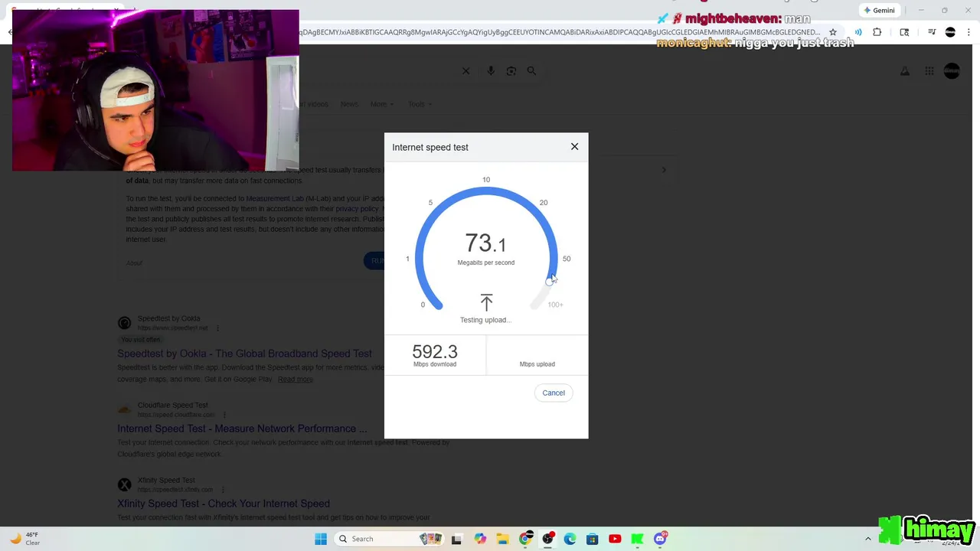Clear the Google search box X

pos(465,70)
